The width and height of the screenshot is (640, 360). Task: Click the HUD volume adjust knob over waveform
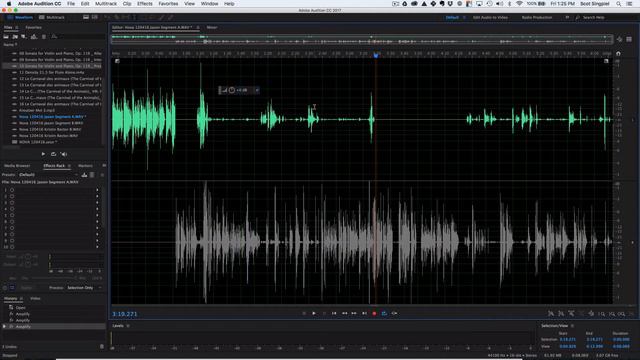(x=231, y=90)
